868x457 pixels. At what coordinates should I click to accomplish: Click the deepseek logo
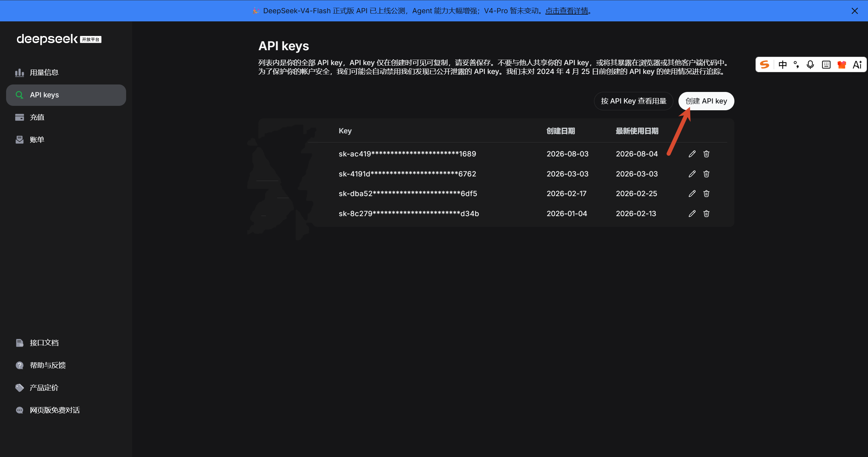[x=59, y=39]
